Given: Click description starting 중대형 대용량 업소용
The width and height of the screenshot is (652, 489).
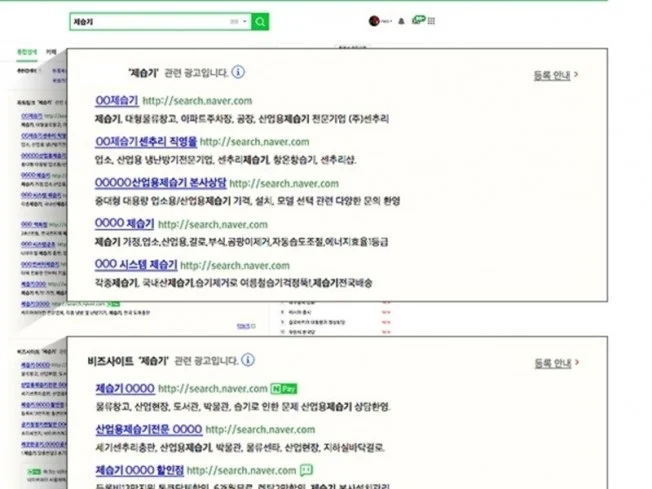Looking at the screenshot, I should click(x=247, y=201).
